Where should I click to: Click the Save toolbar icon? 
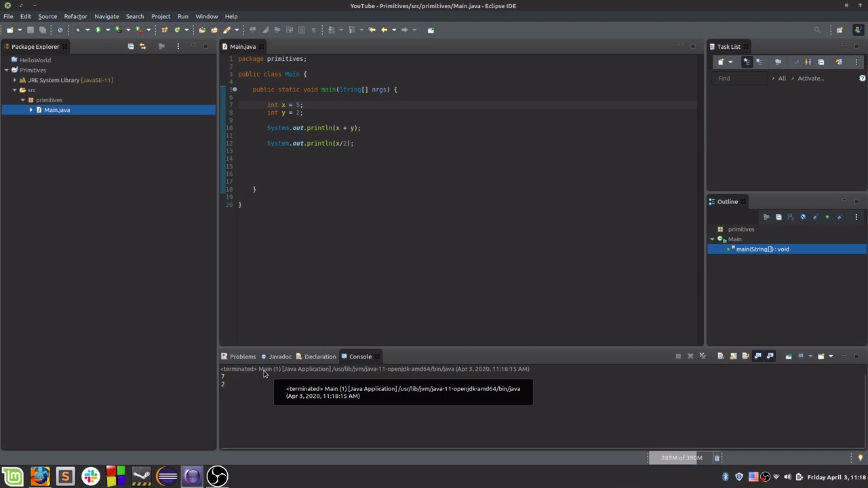click(x=31, y=30)
